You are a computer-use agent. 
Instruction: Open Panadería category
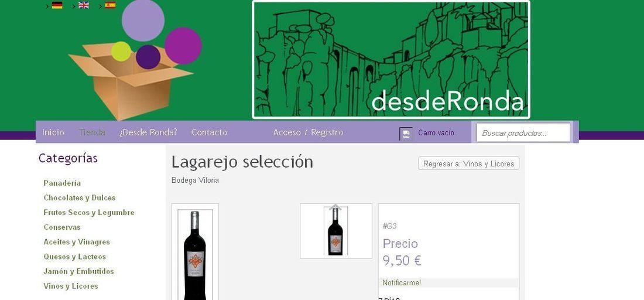pos(63,183)
